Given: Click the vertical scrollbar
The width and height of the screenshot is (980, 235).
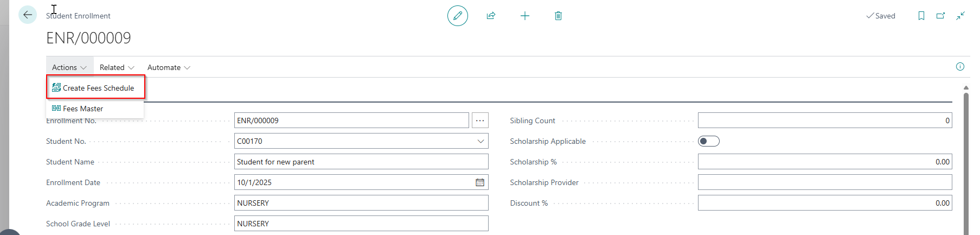Looking at the screenshot, I should click(966, 163).
